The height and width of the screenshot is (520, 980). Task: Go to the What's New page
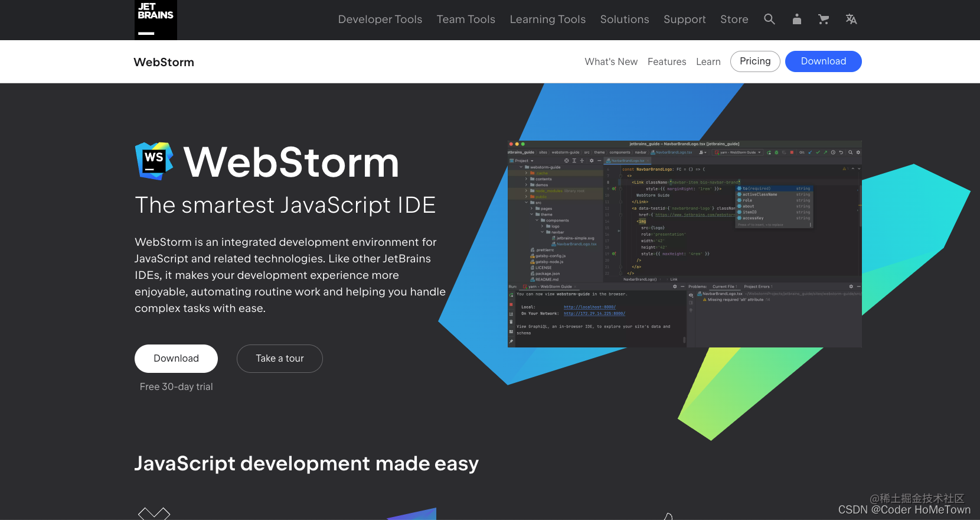tap(611, 61)
